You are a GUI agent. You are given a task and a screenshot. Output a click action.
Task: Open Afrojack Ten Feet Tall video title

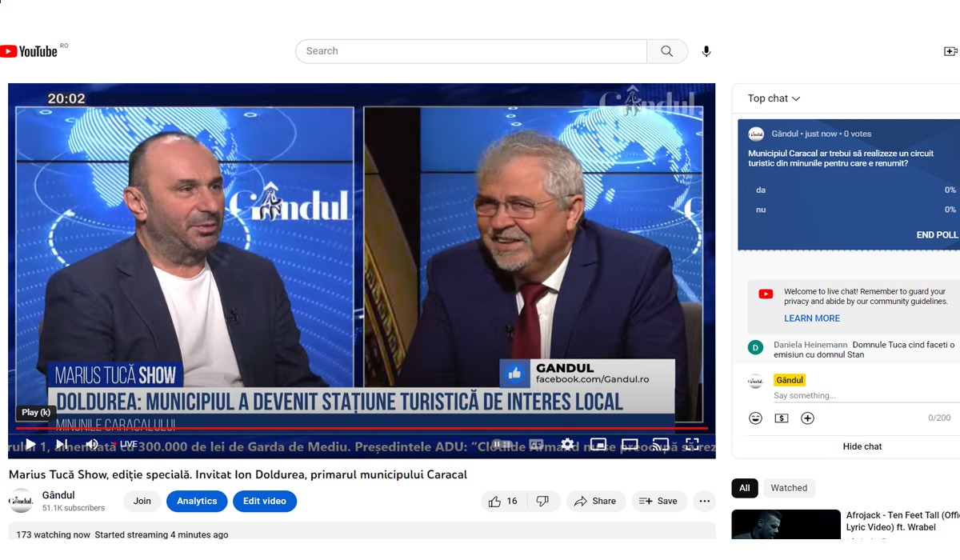(x=903, y=522)
